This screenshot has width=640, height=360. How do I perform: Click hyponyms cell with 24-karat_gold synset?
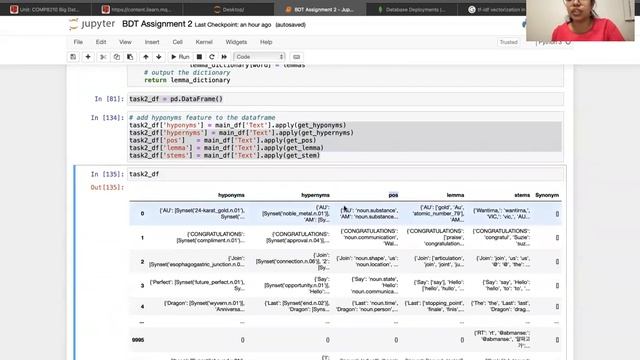[x=202, y=213]
